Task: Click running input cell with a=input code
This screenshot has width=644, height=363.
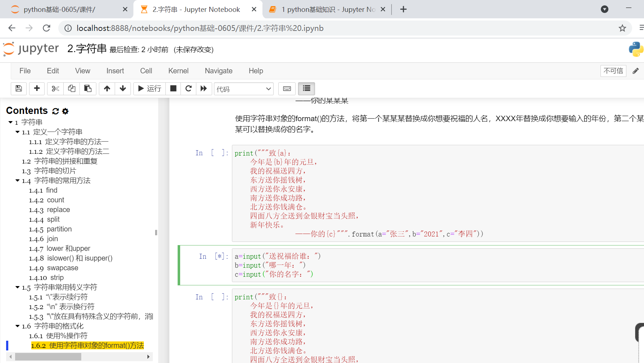Action: (x=438, y=266)
